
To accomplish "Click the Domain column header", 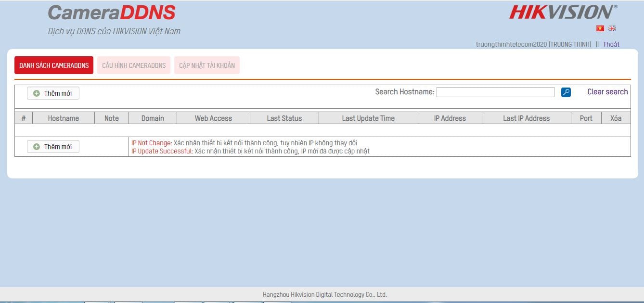I will [153, 118].
